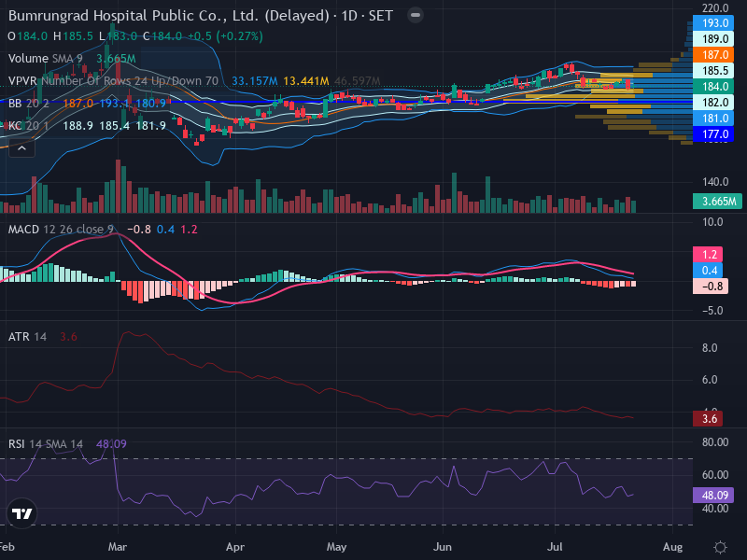Select the VPVR indicator legend
The width and height of the screenshot is (747, 560).
pos(113,81)
